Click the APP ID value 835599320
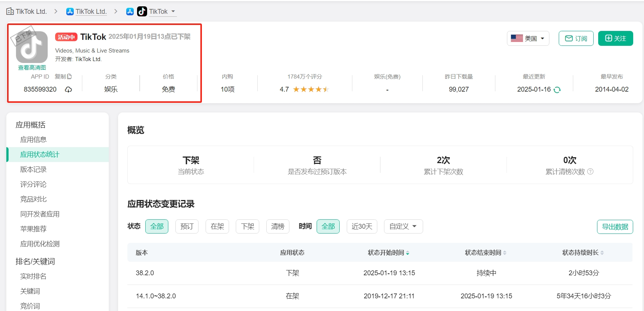This screenshot has height=311, width=644. [x=40, y=89]
